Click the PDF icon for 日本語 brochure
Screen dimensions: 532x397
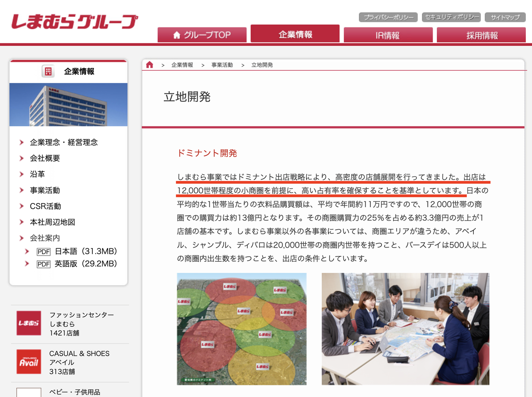pos(44,252)
